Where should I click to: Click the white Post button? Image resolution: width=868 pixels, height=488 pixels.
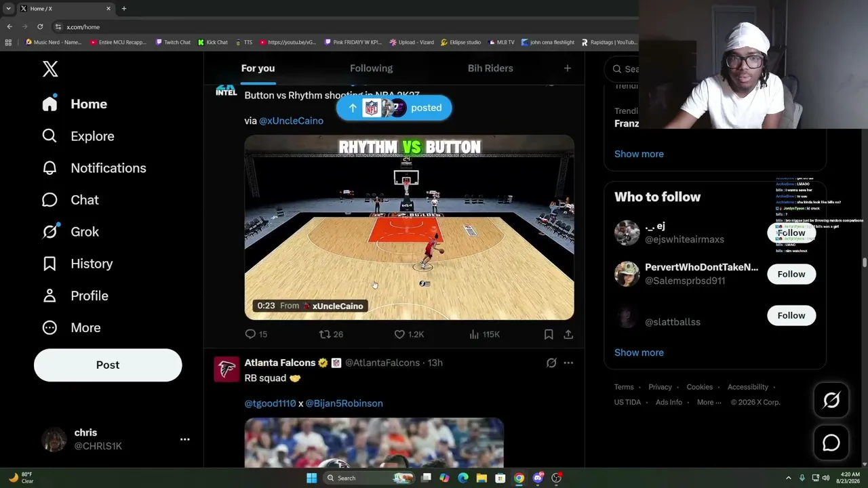[108, 365]
